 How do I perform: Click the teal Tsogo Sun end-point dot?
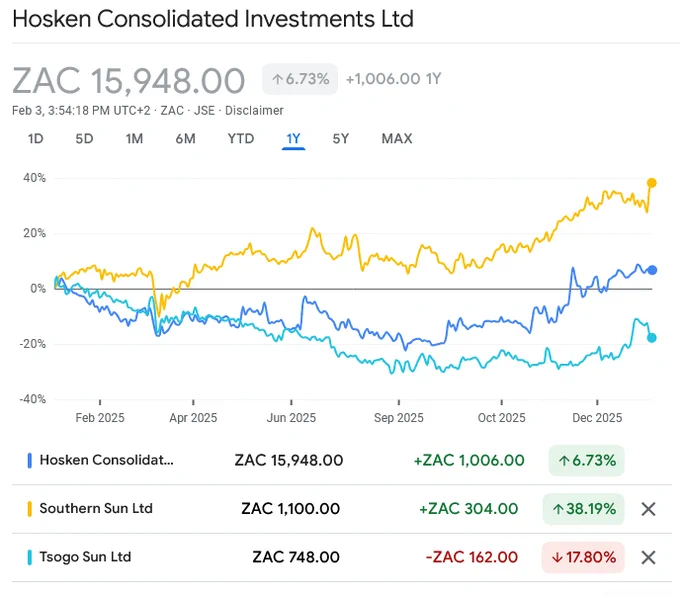[x=651, y=338]
